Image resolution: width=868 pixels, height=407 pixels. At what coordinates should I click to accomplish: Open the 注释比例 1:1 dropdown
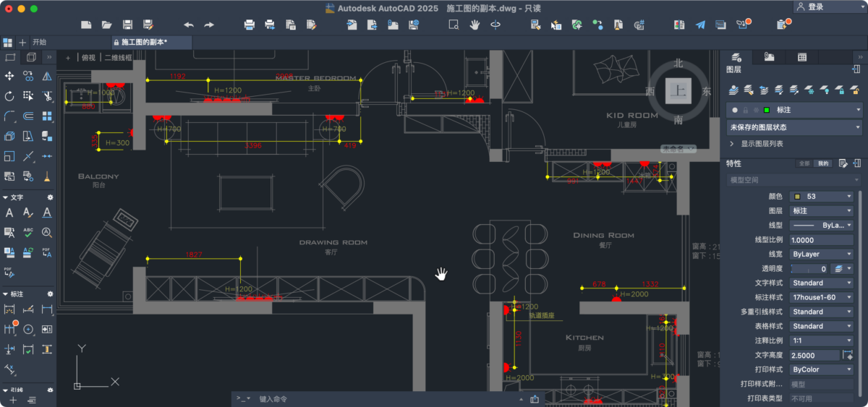(x=822, y=340)
